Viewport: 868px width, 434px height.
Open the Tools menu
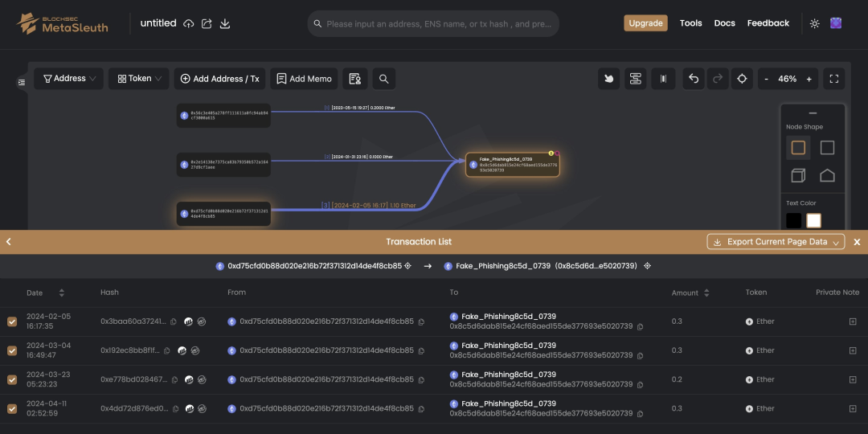coord(690,23)
